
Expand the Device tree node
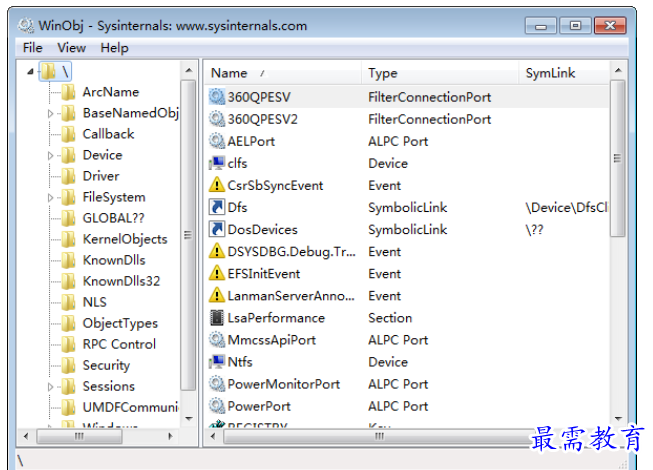click(50, 155)
